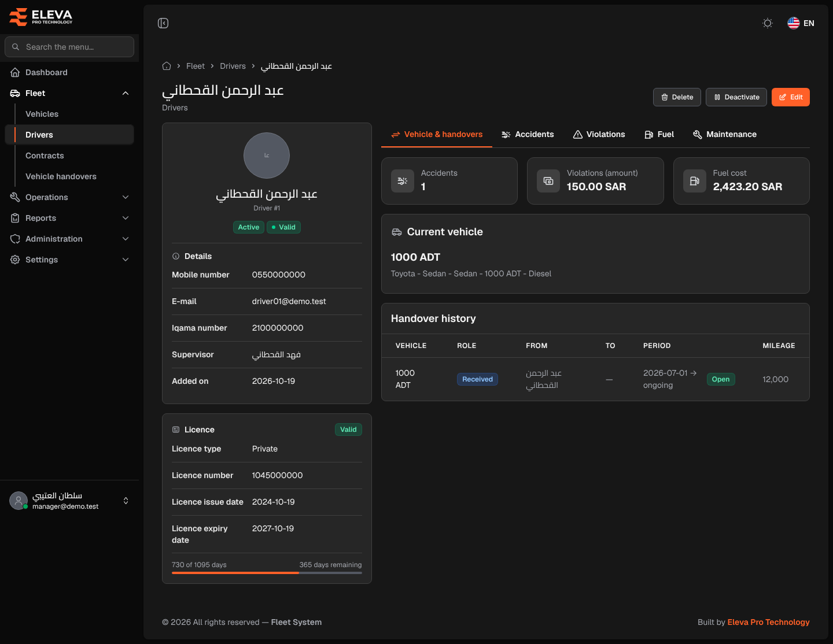Switch to the Accidents tab

click(x=528, y=134)
